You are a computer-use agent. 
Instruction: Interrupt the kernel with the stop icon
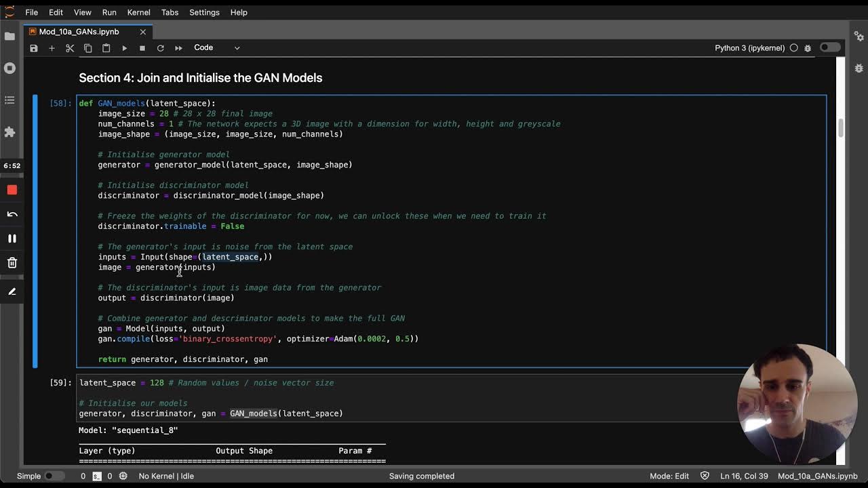[142, 48]
